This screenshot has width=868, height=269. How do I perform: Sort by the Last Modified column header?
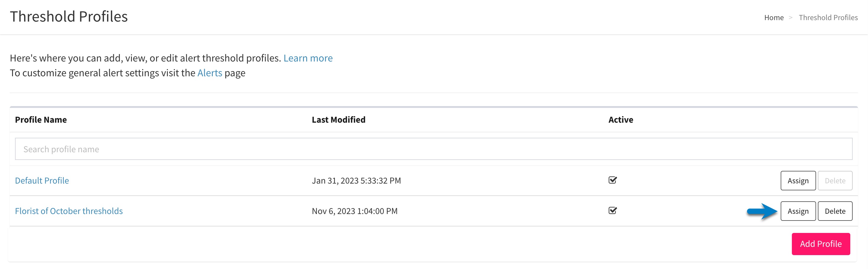tap(338, 119)
